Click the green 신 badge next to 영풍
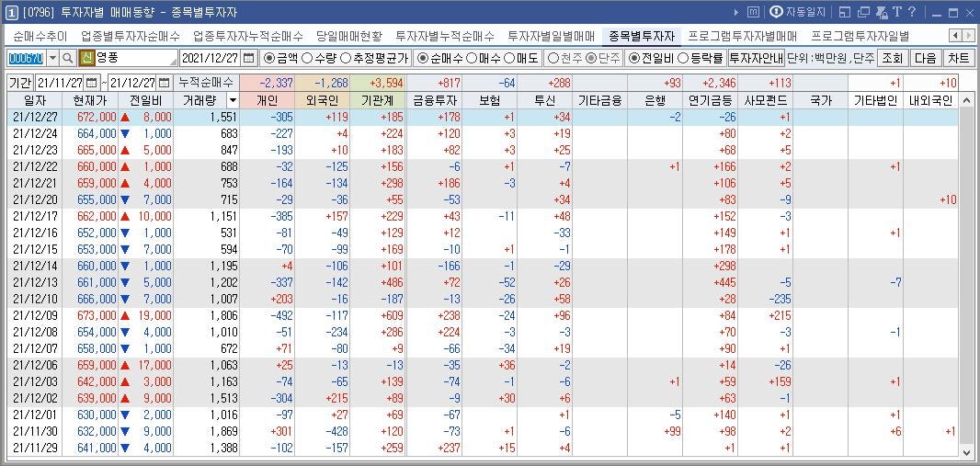 tap(85, 58)
